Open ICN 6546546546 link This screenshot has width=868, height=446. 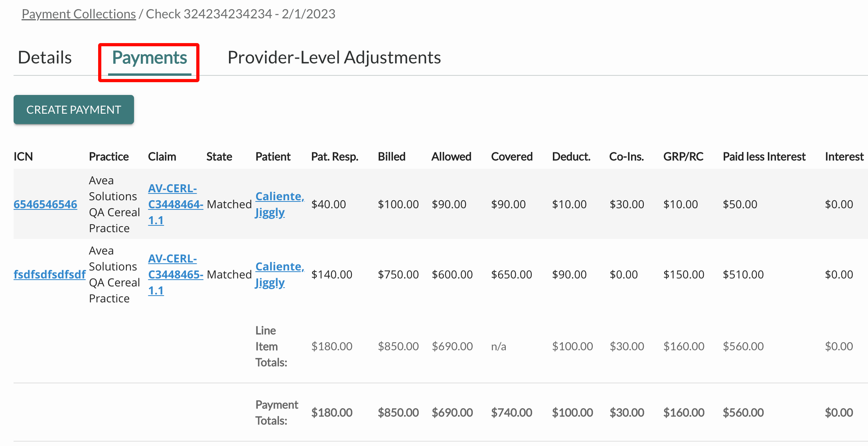(x=45, y=204)
